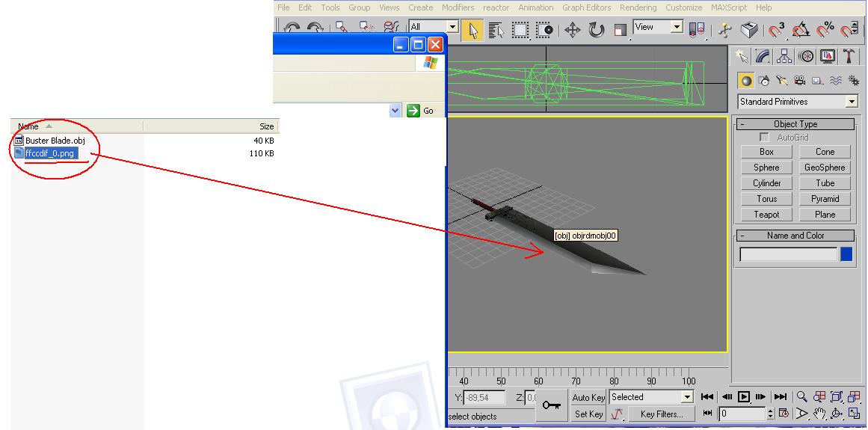Open the Hierarchy command panel tab
Screen dimensions: 868x430
pyautogui.click(x=784, y=56)
